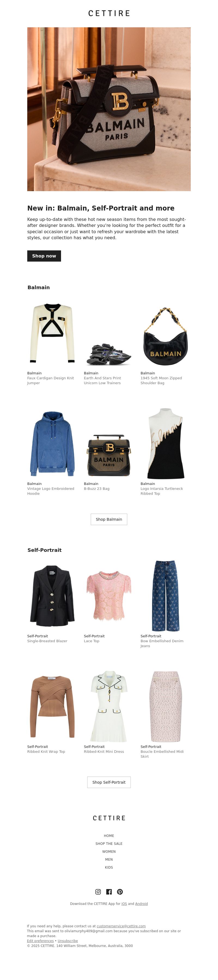Image resolution: width=218 pixels, height=980 pixels.
Task: Click the Unsubscribe link
Action: tap(68, 940)
